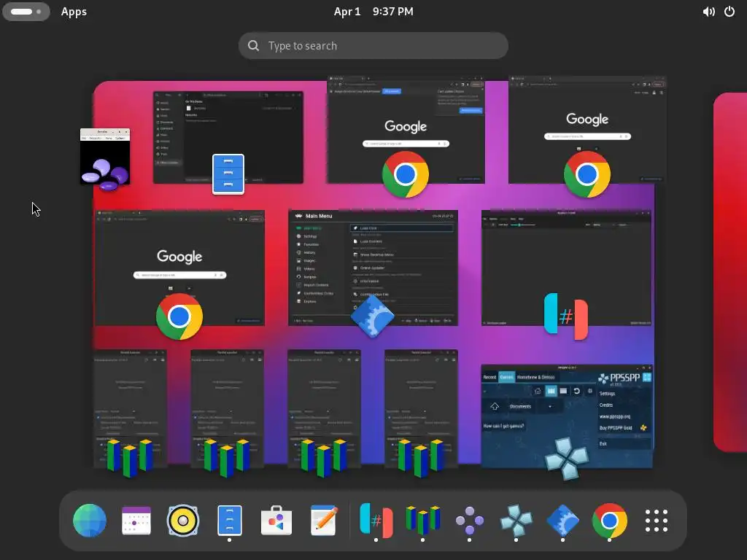Viewport: 747px width, 560px height.
Task: Select Online Updater in RetroArch menu
Action: tap(402, 268)
